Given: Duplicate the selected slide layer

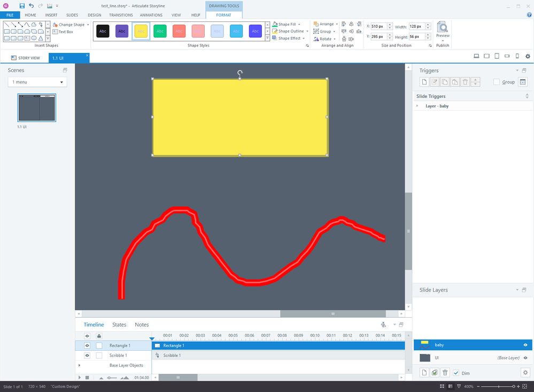Looking at the screenshot, I should [x=435, y=373].
